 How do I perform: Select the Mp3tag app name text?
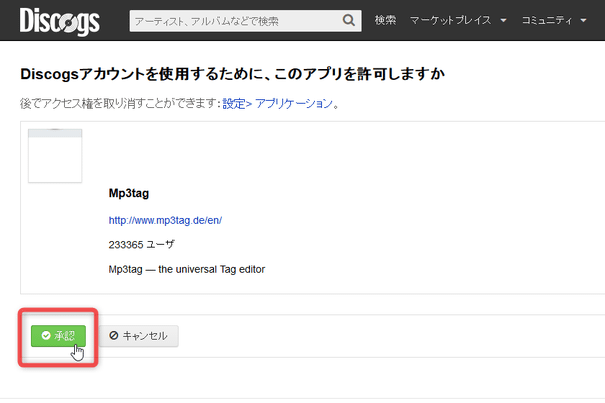coord(128,193)
